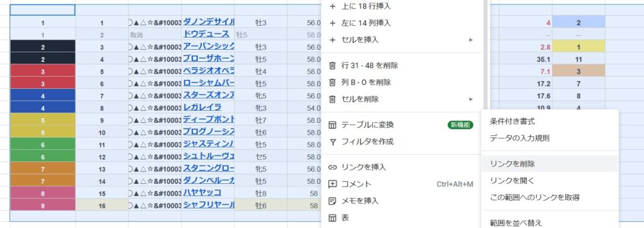Open ブローザホーン horse link
This screenshot has width=644, height=228.
[x=208, y=59]
